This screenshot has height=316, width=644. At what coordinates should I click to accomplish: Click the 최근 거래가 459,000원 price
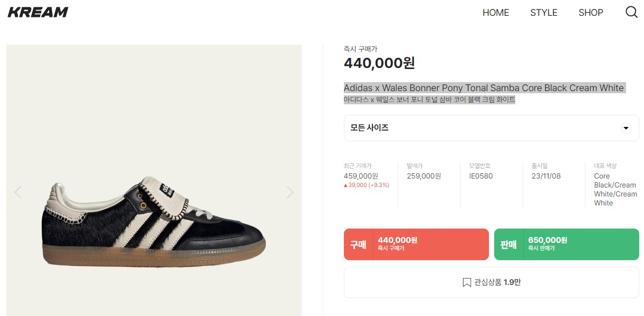pyautogui.click(x=361, y=176)
